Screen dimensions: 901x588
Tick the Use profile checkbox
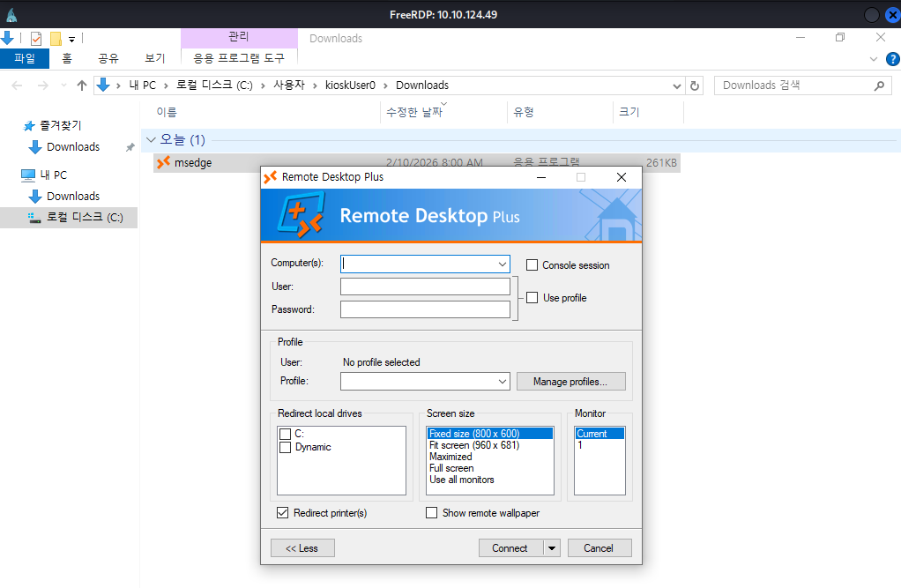(532, 298)
